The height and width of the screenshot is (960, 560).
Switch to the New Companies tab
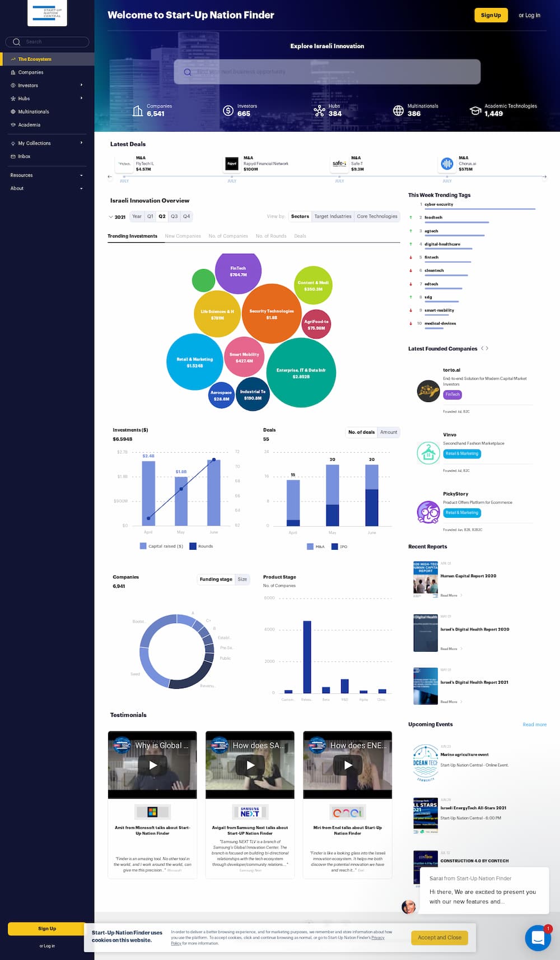pyautogui.click(x=183, y=236)
